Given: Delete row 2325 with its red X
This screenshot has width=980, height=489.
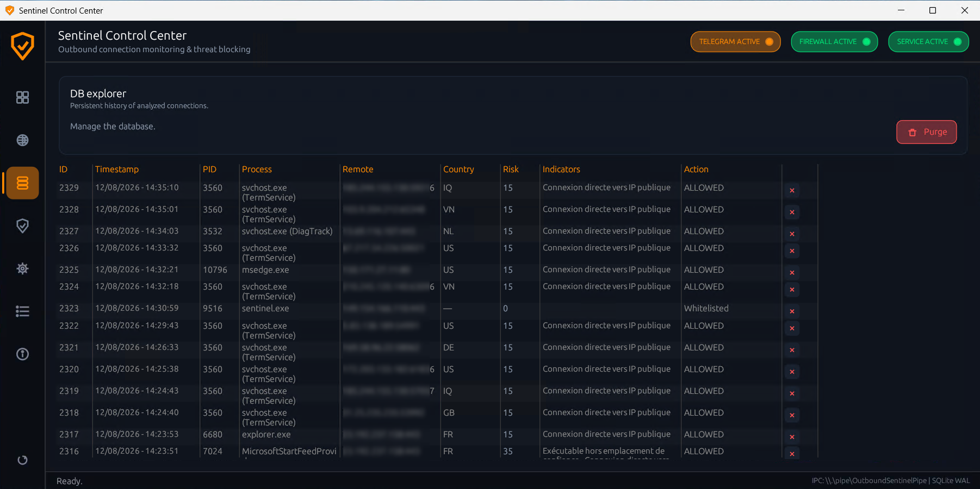Looking at the screenshot, I should 792,273.
